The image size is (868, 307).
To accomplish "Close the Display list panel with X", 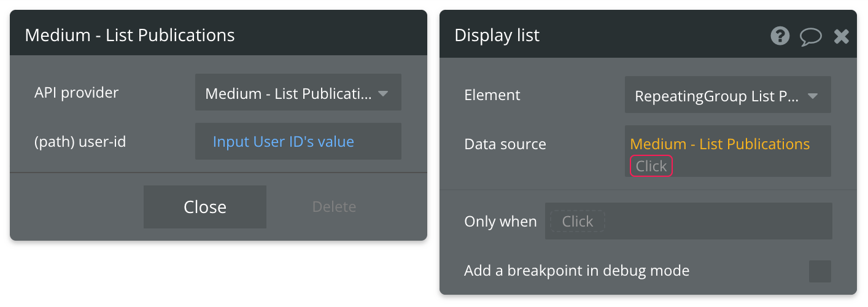I will tap(841, 36).
